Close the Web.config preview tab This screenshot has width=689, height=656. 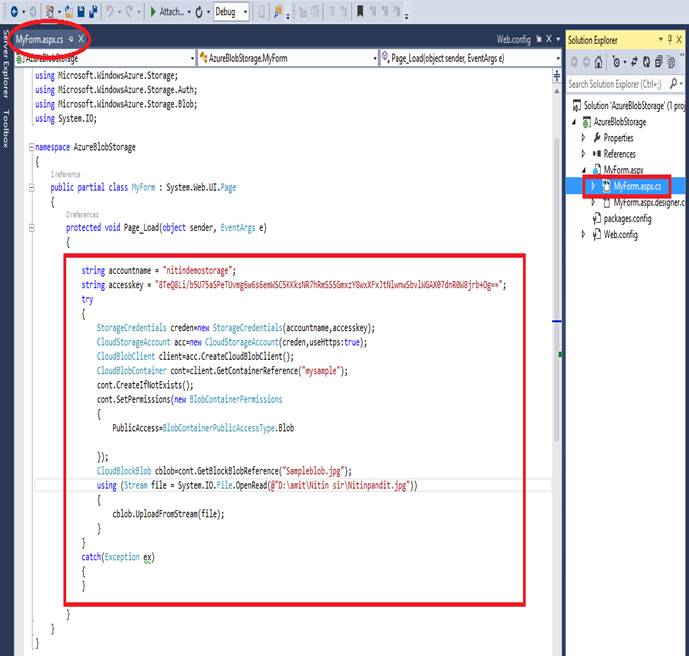pos(549,39)
